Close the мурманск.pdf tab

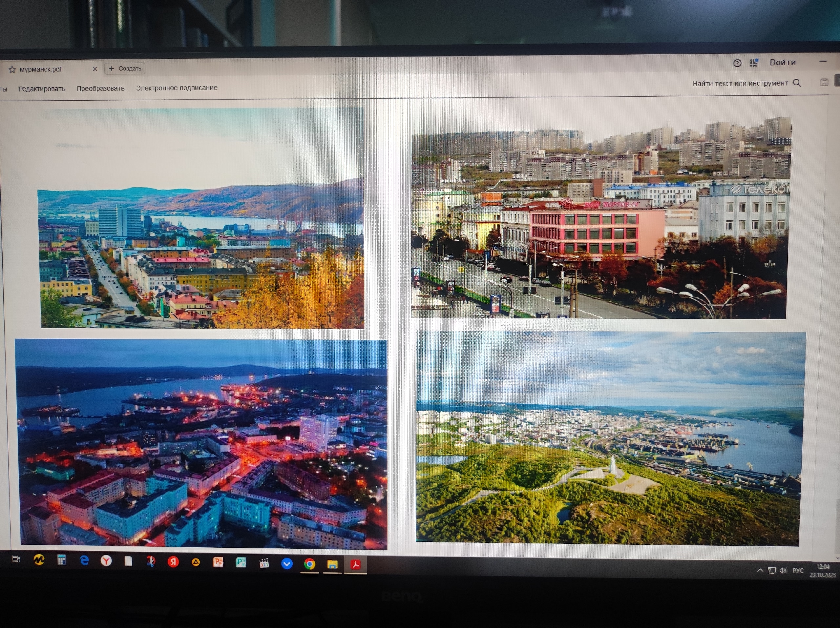(95, 69)
